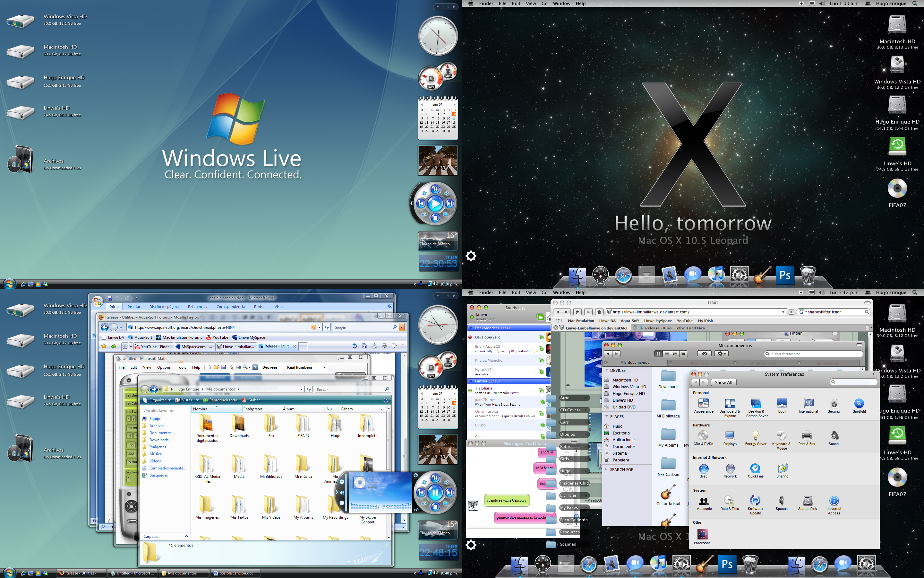The width and height of the screenshot is (924, 578).
Task: Collapse the DeskModders group in Buddy List
Action: pyautogui.click(x=471, y=328)
